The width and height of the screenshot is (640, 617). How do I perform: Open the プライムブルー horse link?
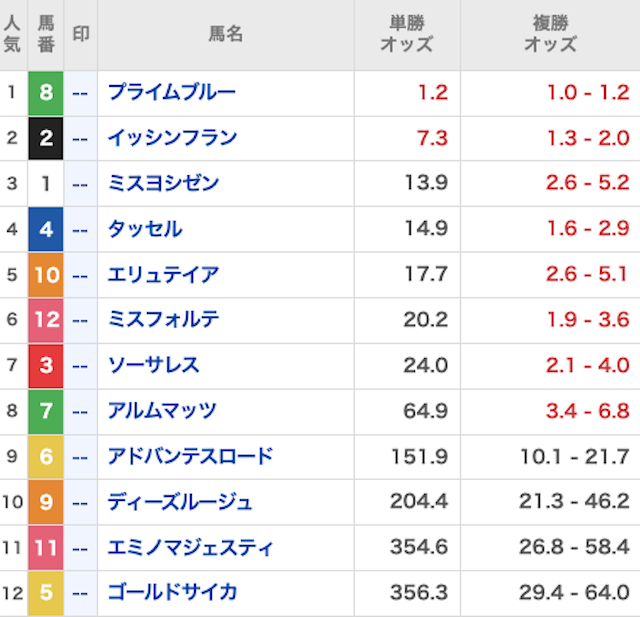[171, 93]
